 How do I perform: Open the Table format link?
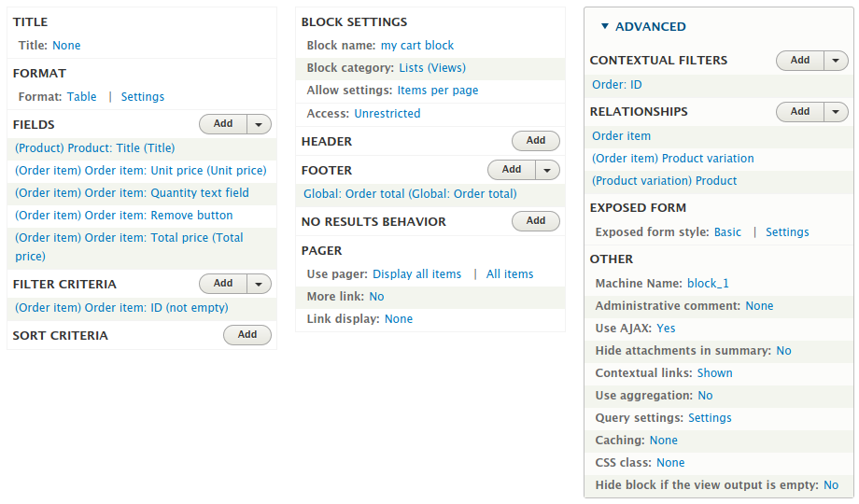81,96
